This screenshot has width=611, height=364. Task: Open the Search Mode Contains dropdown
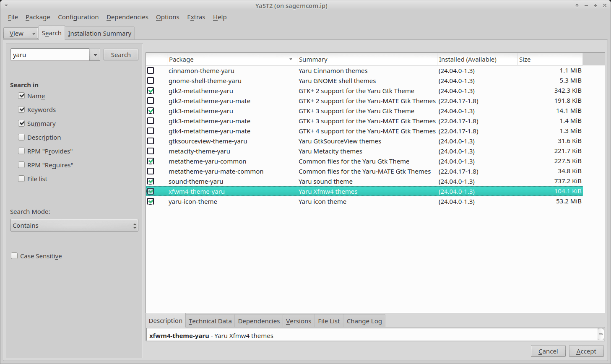point(74,226)
